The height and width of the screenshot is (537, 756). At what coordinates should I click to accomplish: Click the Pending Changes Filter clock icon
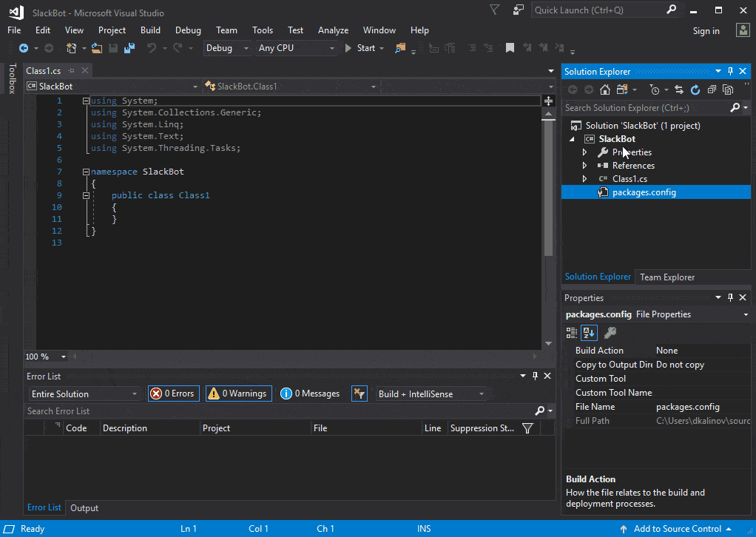(x=654, y=89)
